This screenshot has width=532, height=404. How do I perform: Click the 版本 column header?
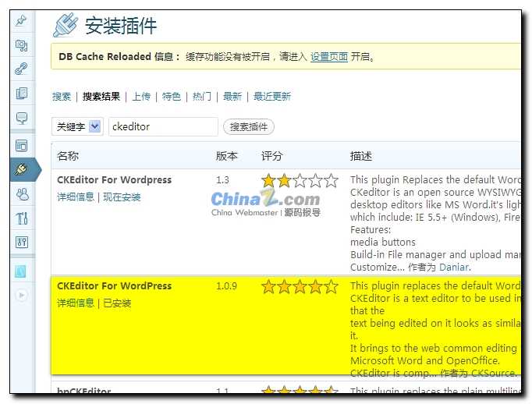pos(227,156)
